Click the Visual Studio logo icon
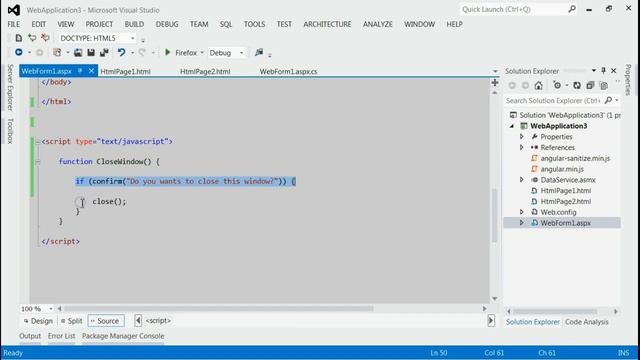Viewport: 640px width, 360px height. (13, 10)
